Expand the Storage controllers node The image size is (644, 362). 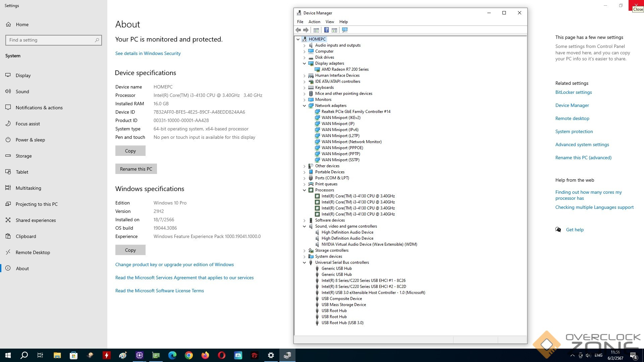(x=305, y=250)
